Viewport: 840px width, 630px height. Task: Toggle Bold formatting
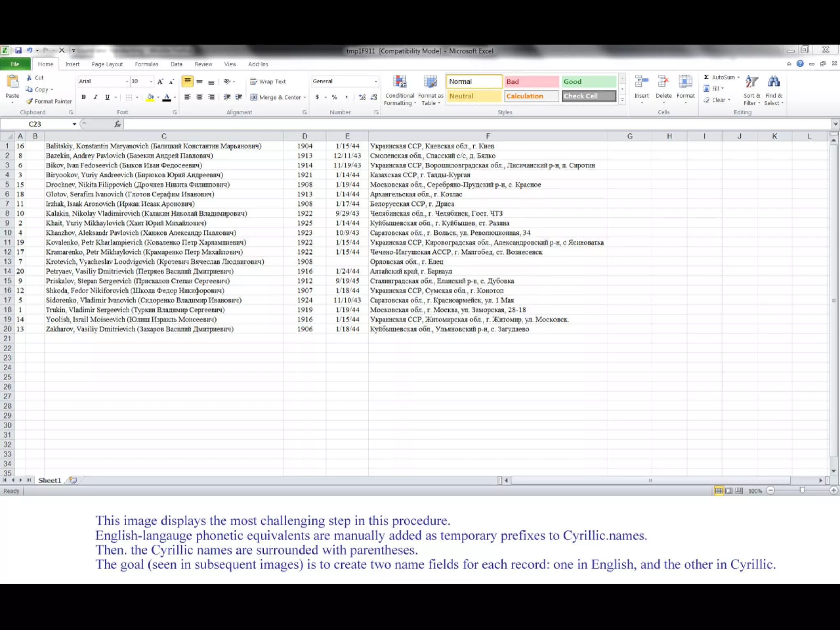click(x=84, y=97)
